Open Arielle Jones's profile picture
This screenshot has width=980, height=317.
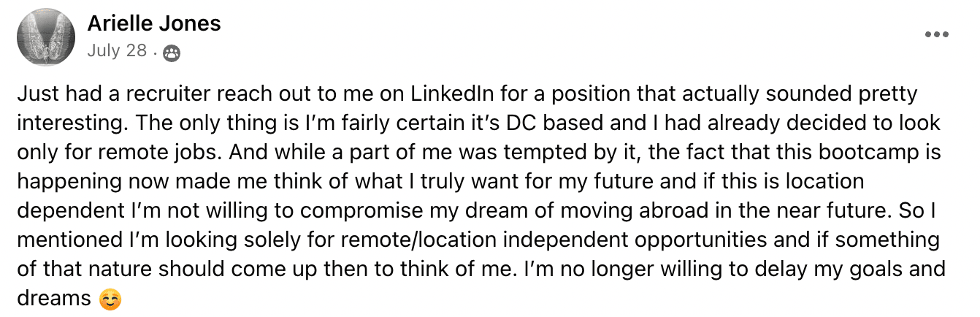coord(46,37)
